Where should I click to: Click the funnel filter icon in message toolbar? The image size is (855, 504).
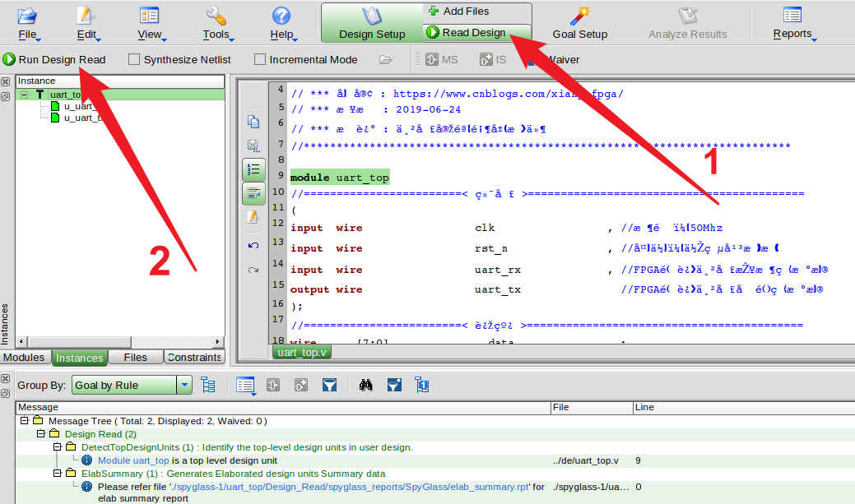click(329, 385)
